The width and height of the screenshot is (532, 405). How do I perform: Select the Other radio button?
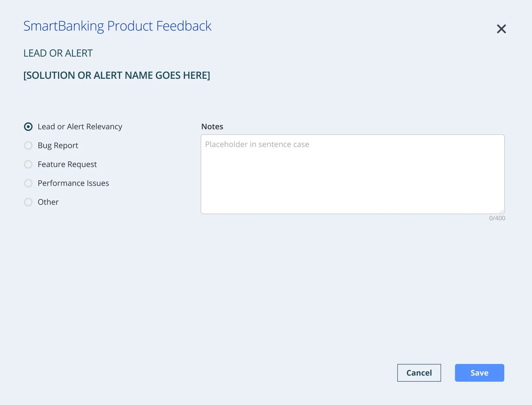tap(28, 202)
